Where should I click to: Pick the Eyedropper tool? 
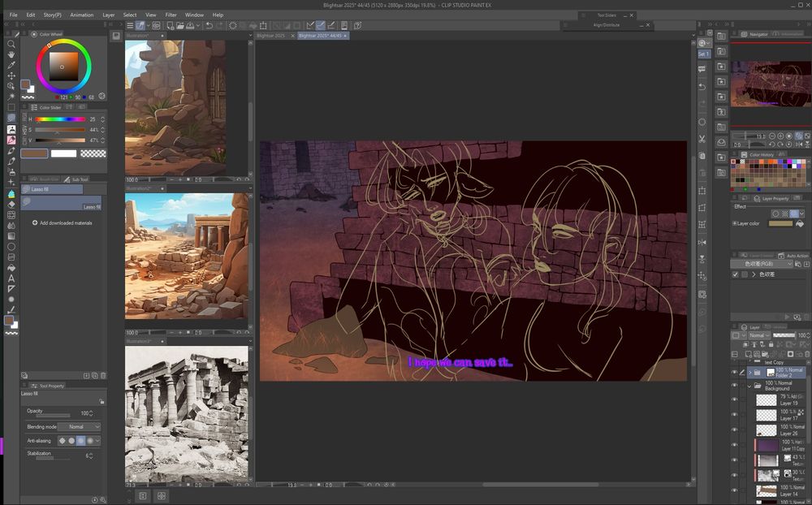(11, 65)
